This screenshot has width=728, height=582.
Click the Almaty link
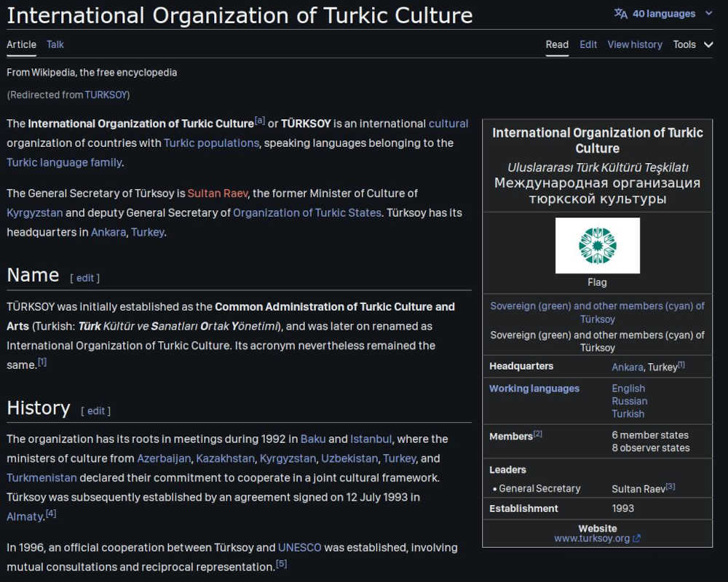click(x=25, y=517)
